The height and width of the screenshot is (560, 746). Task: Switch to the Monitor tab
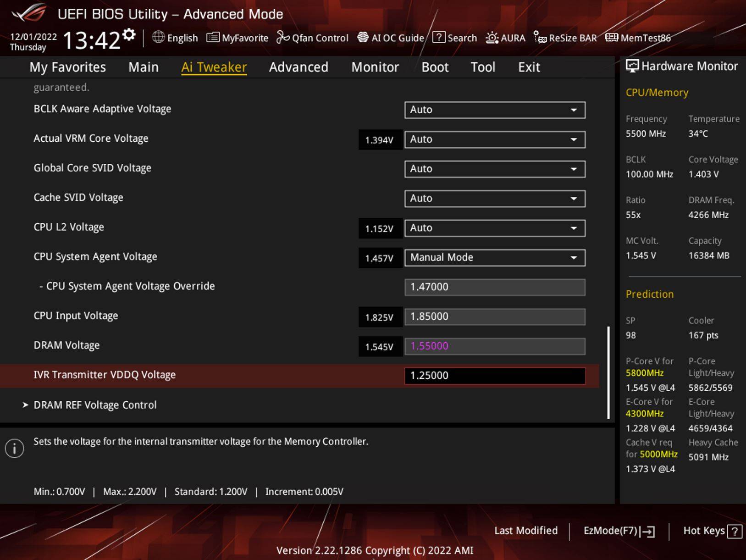(x=375, y=67)
